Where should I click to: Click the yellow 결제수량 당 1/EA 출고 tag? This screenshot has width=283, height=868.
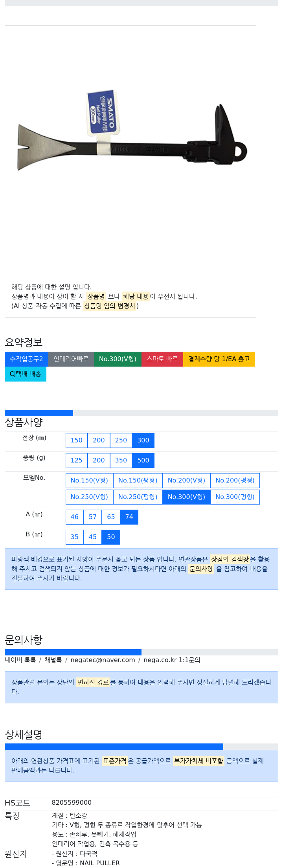coord(219,359)
